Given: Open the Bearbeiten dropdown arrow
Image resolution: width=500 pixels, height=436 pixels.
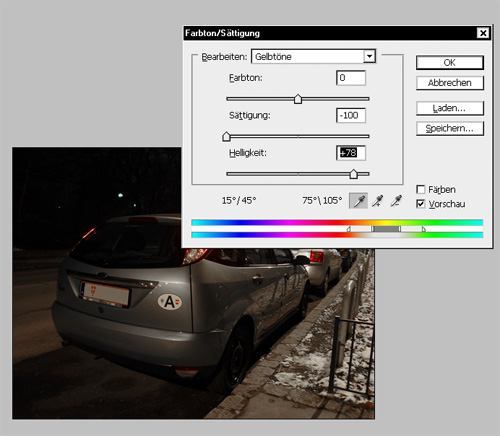Looking at the screenshot, I should click(369, 56).
